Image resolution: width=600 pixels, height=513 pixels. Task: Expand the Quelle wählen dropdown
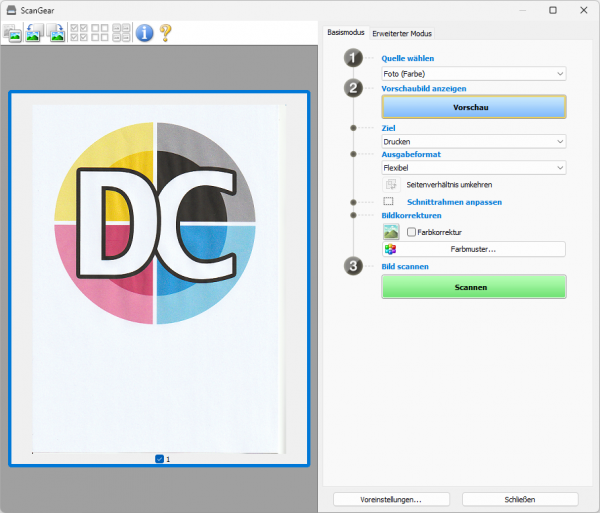click(x=474, y=73)
